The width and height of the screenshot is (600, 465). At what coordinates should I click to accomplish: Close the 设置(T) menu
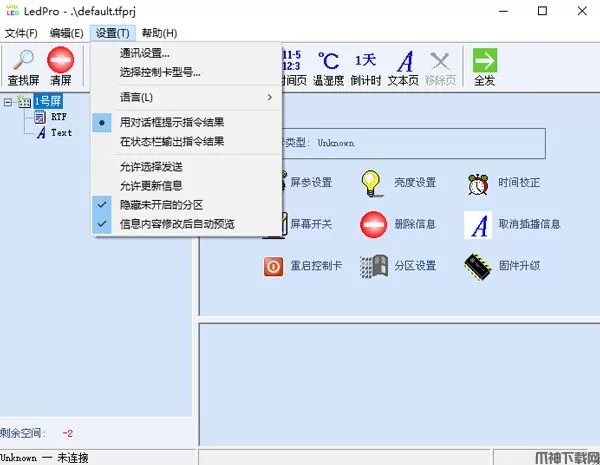(112, 33)
